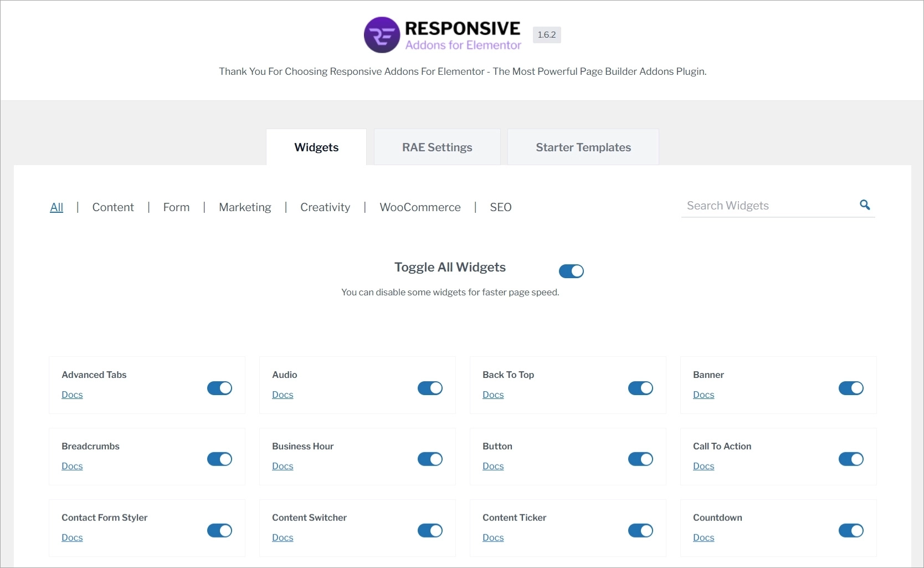Select the Marketing category filter
This screenshot has width=924, height=568.
245,207
